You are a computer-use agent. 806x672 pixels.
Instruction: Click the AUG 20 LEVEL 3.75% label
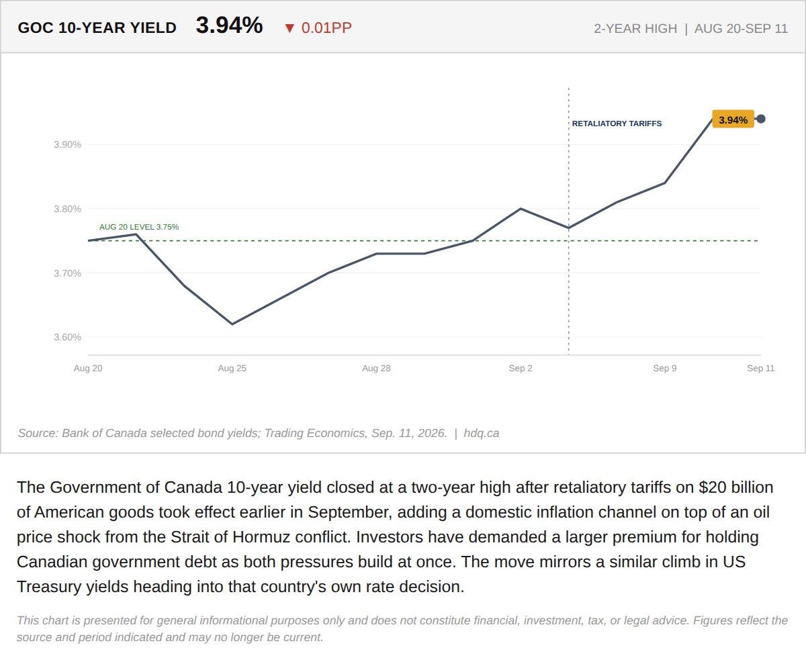139,227
